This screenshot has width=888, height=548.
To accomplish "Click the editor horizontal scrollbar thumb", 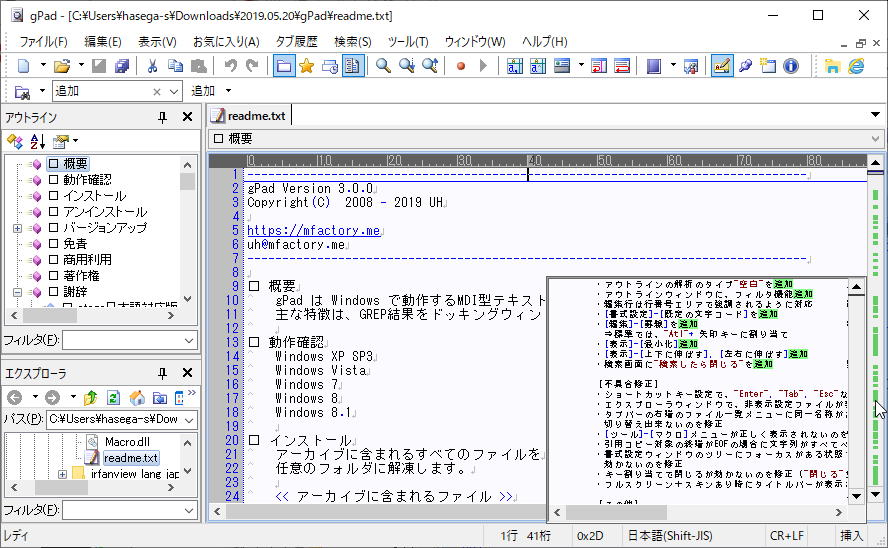I will coord(386,512).
